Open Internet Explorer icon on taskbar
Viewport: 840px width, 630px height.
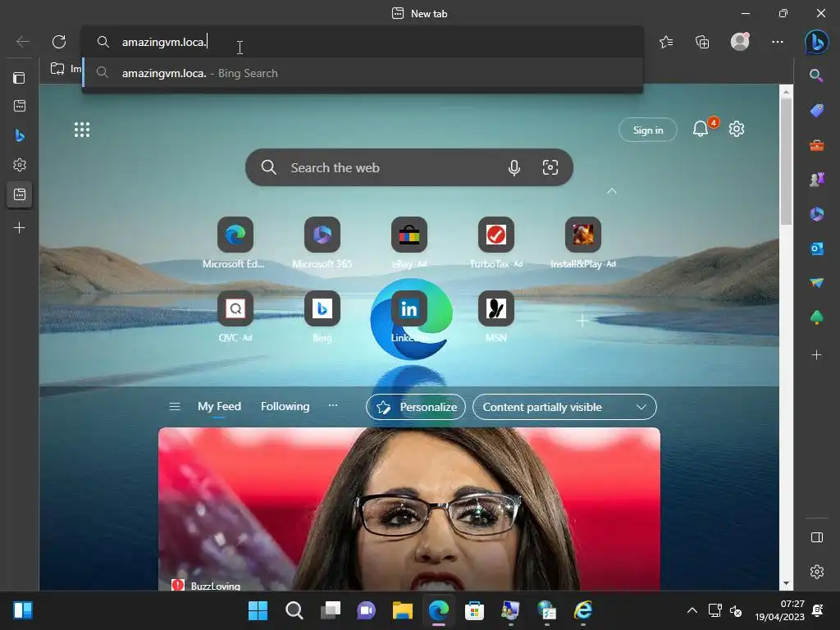(x=583, y=610)
